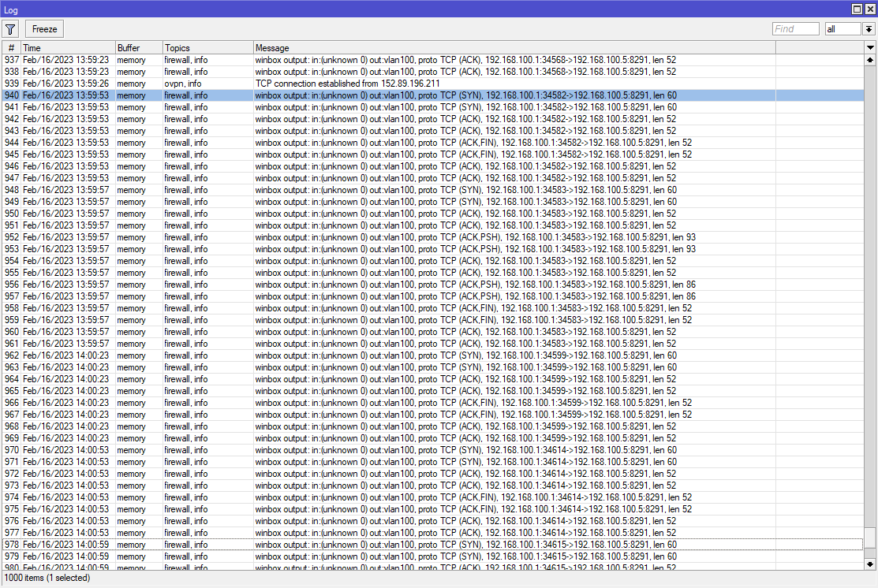Screen dimensions: 878x588
Task: Select log row 957
Action: pos(433,296)
